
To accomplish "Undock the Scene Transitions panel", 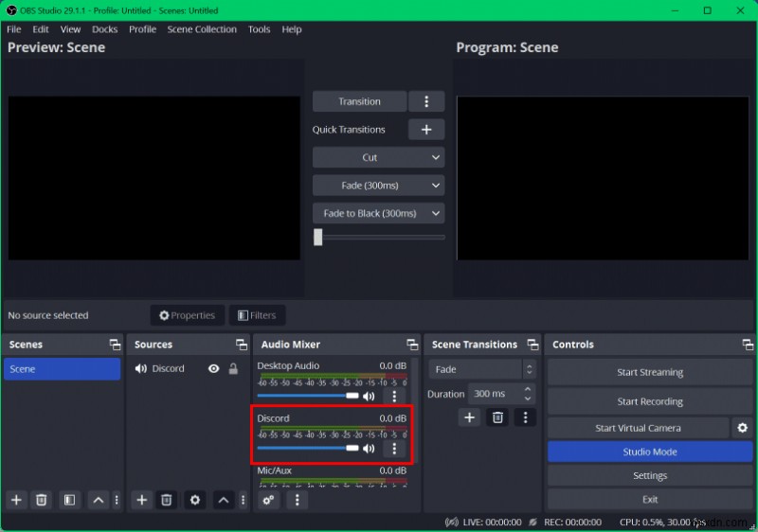I will coord(532,345).
